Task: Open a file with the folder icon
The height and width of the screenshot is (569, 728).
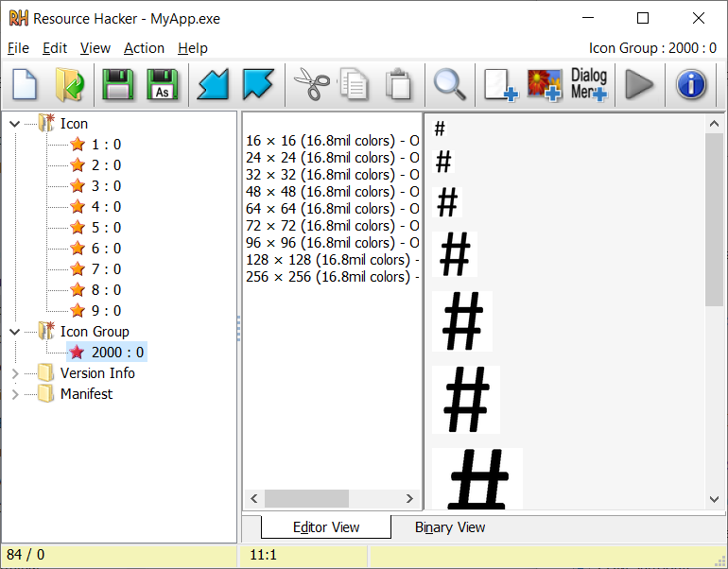Action: coord(69,84)
